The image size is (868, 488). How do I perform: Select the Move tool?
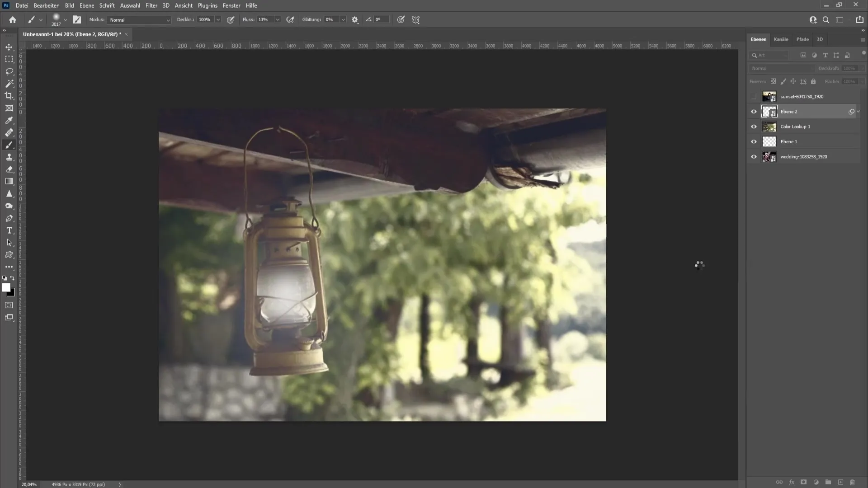coord(9,47)
